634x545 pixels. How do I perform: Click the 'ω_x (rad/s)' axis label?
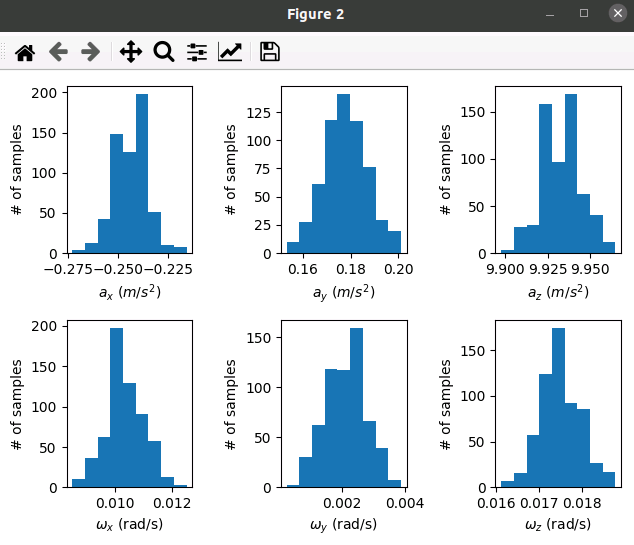point(130,524)
